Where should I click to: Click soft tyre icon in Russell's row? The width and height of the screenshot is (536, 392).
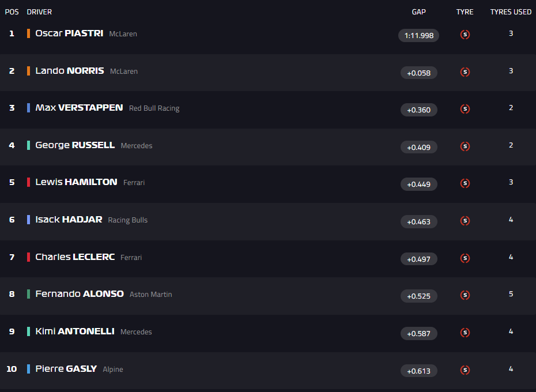coord(465,146)
